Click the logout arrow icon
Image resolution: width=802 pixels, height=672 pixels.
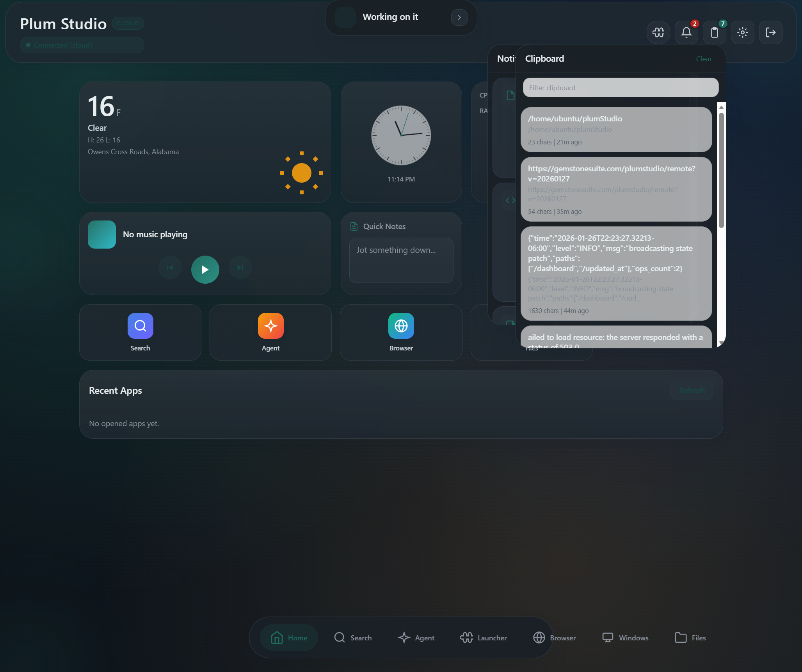coord(770,32)
